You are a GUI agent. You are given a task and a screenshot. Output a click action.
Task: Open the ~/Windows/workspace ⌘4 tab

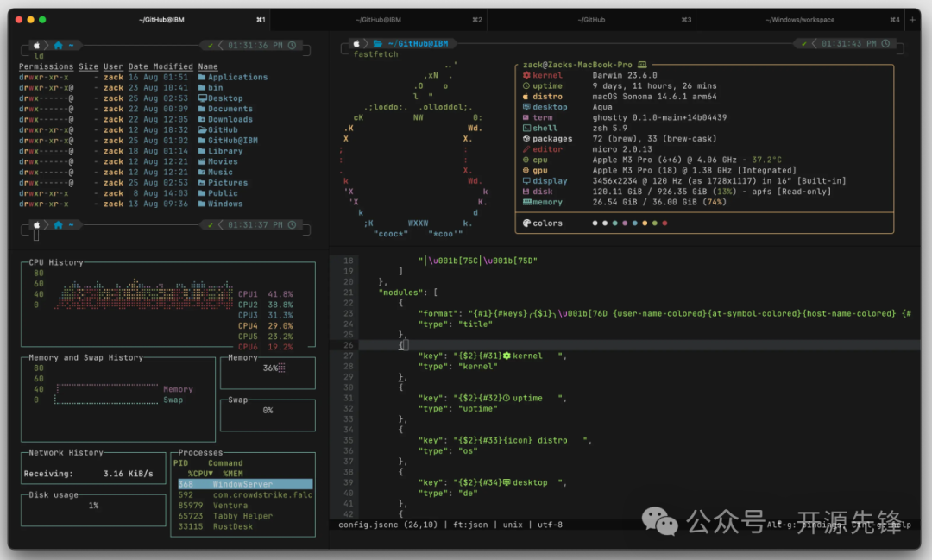tap(799, 20)
